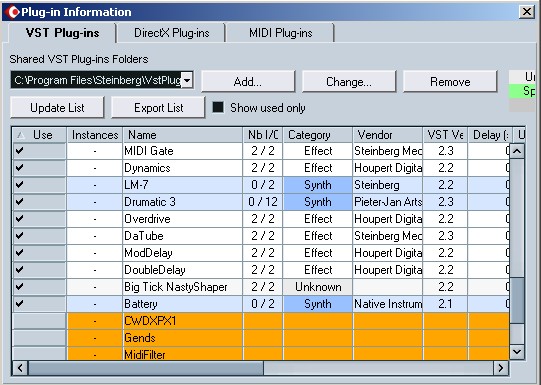Viewport: 541px width, 385px height.
Task: Select the orange MidiFilter row name
Action: point(183,354)
